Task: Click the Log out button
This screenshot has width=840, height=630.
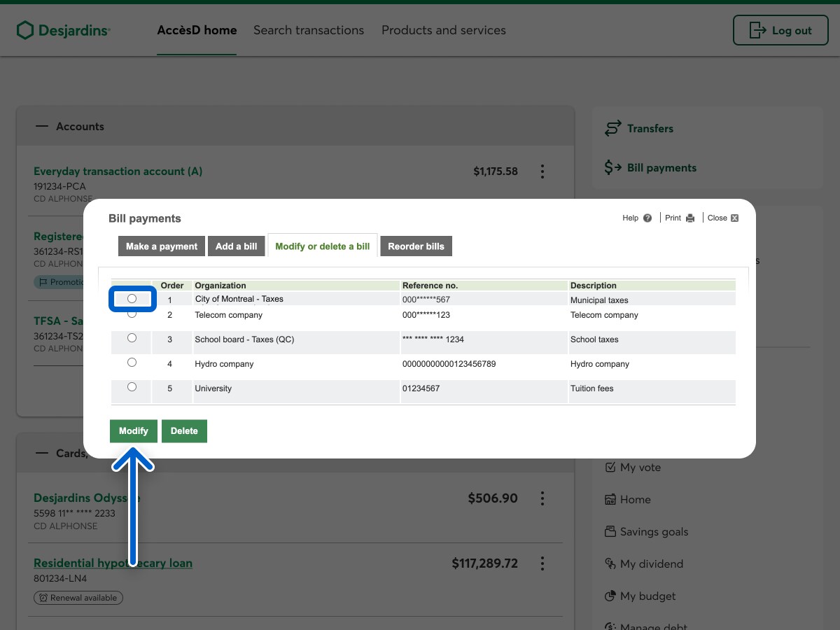Action: pos(780,30)
